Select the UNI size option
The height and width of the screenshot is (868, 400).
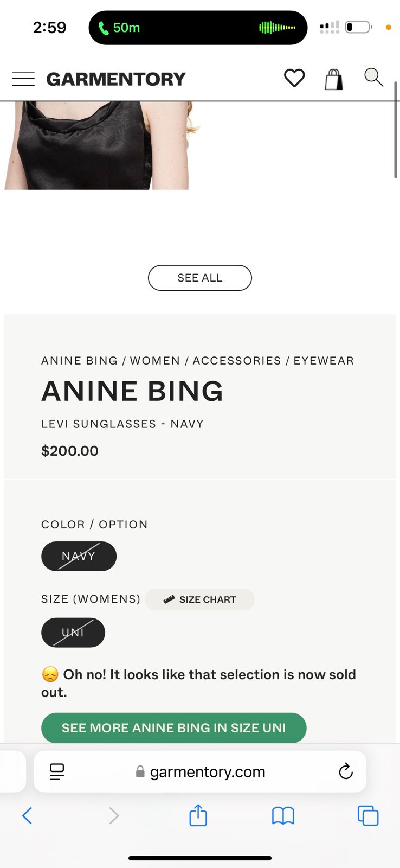pyautogui.click(x=73, y=633)
